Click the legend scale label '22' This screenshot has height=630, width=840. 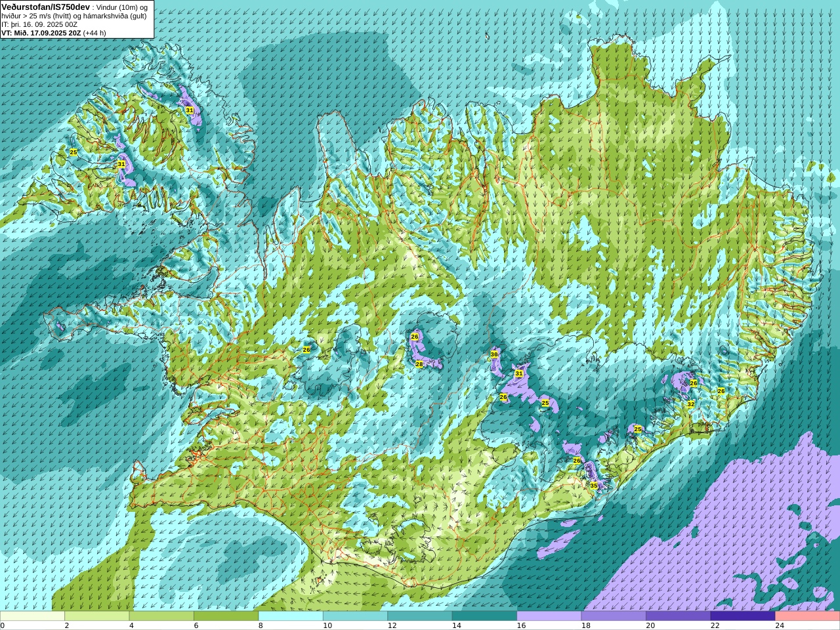pyautogui.click(x=715, y=625)
